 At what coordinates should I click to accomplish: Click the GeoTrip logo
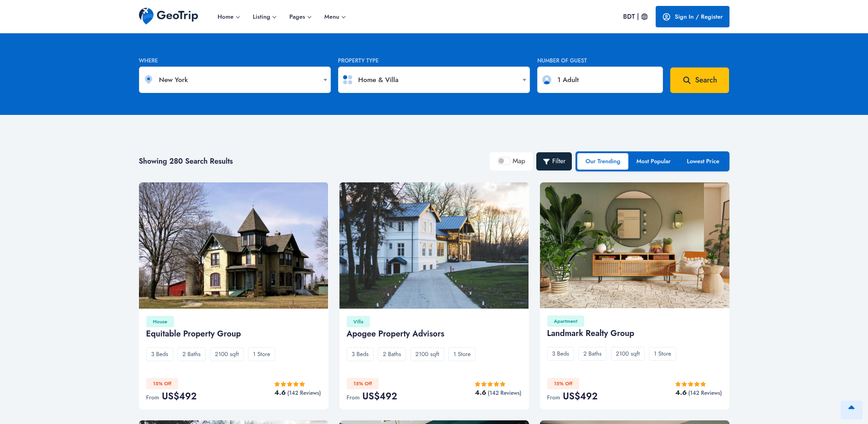coord(169,16)
